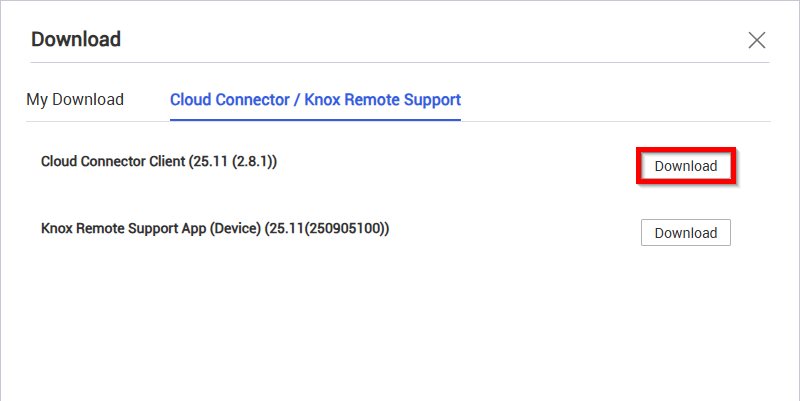800x401 pixels.
Task: Switch to the My Download tab
Action: coord(75,100)
